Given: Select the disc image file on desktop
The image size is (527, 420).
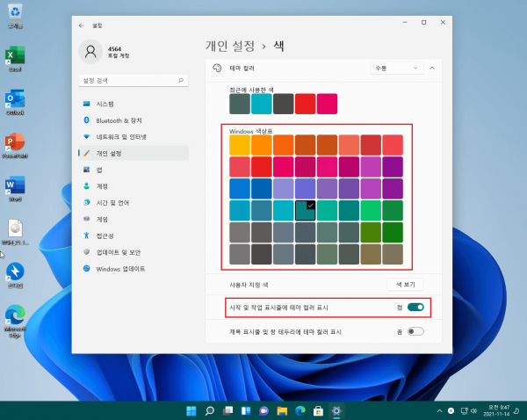Looking at the screenshot, I should click(x=15, y=232).
